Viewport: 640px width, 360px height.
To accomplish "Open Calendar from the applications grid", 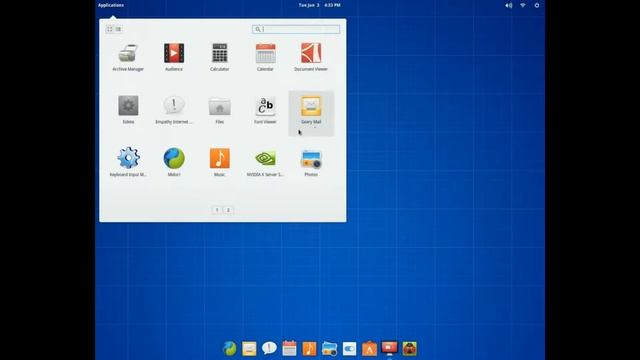I will [x=265, y=57].
